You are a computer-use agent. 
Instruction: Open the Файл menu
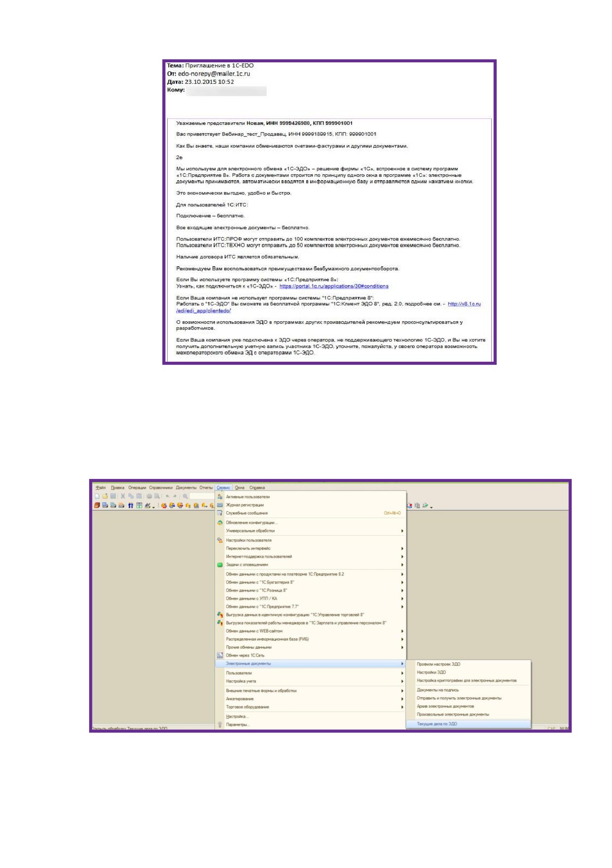[101, 487]
